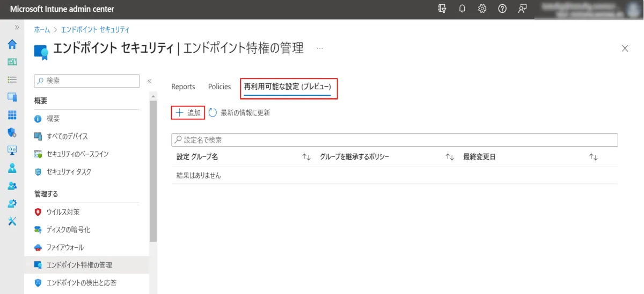This screenshot has width=644, height=294.
Task: Click the ファイアウォール icon
Action: pos(38,248)
